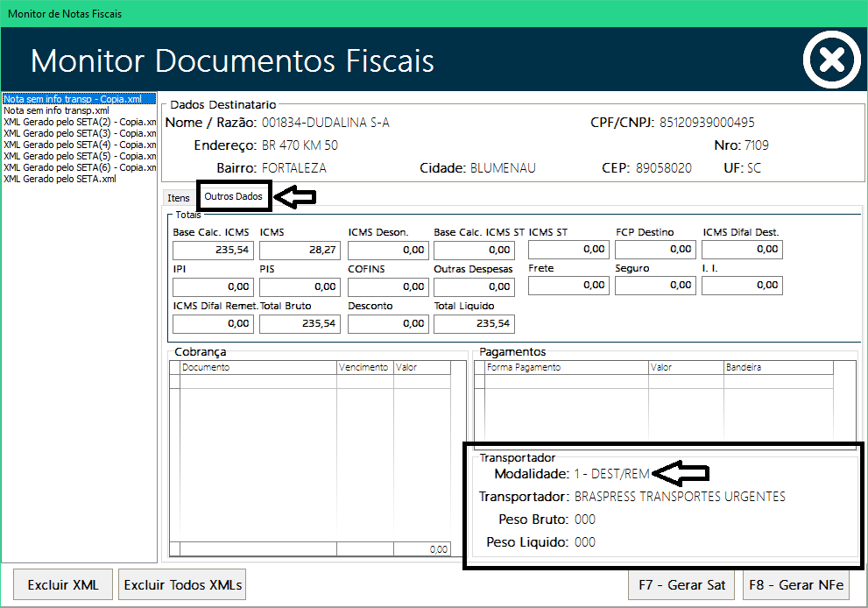Viewport: 868px width, 608px height.
Task: Click the Frete value field
Action: (x=568, y=286)
